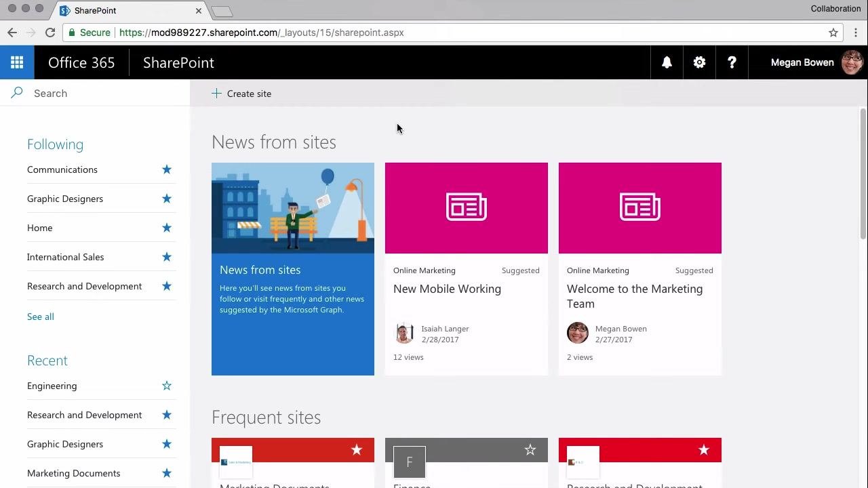Image resolution: width=868 pixels, height=488 pixels.
Task: Open the settings gear menu
Action: click(x=699, y=62)
